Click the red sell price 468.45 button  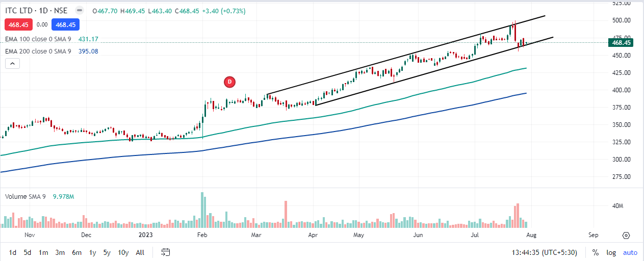tap(18, 24)
